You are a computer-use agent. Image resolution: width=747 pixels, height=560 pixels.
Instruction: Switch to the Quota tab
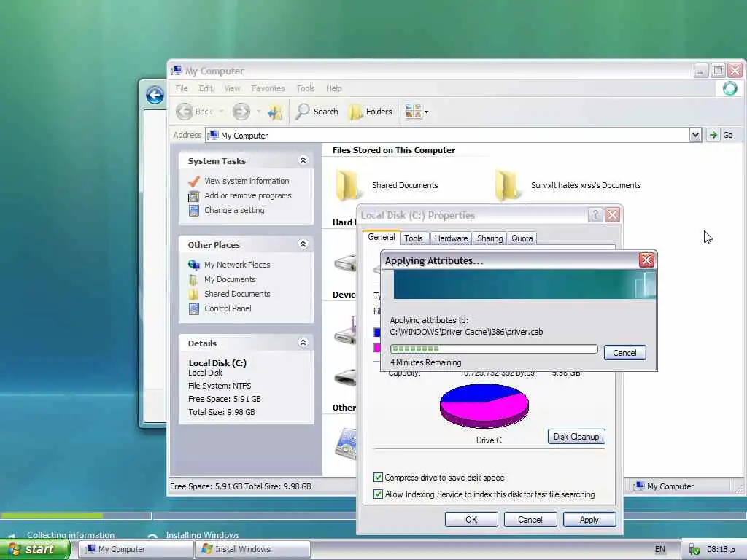pyautogui.click(x=522, y=238)
